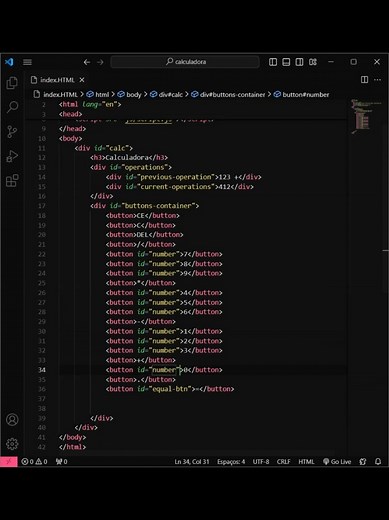Open the Run and Debug view

(12, 156)
